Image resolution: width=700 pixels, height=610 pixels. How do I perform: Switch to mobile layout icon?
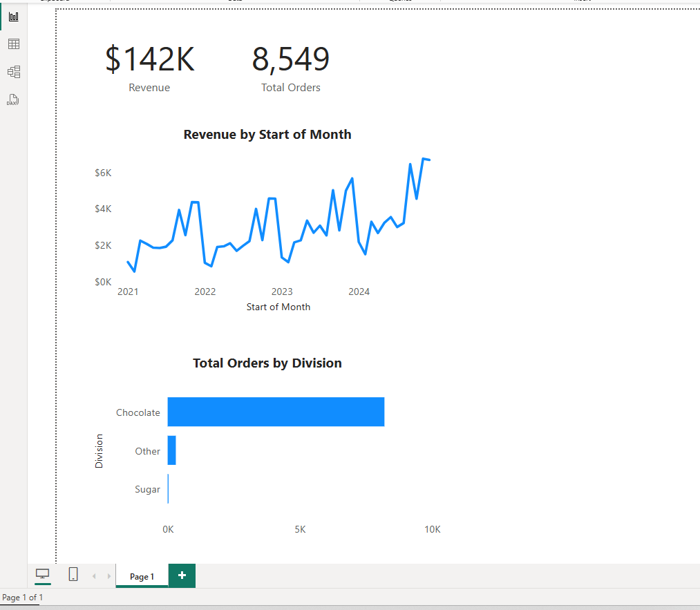73,574
